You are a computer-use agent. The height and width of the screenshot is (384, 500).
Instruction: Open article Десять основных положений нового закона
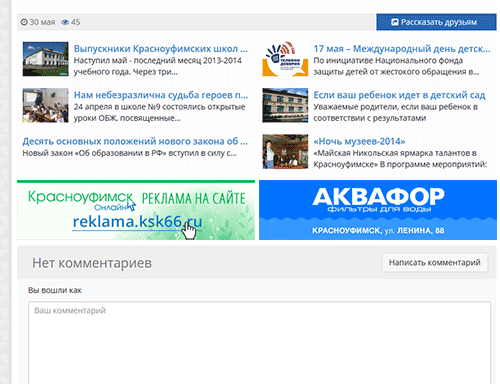[x=135, y=141]
